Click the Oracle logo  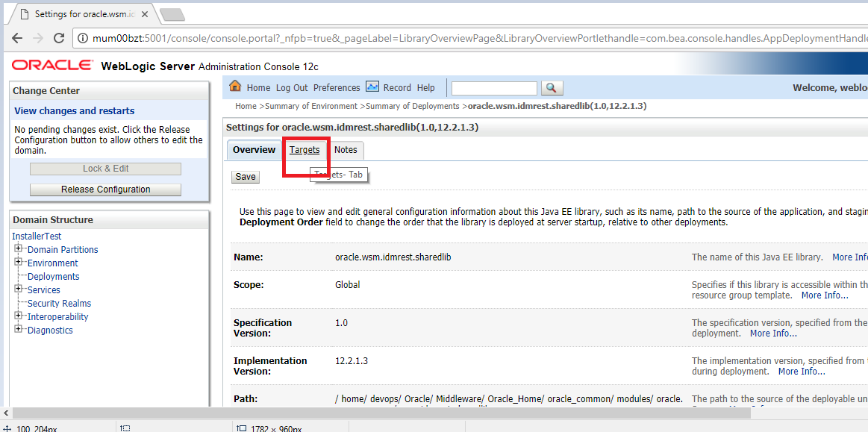[x=52, y=65]
